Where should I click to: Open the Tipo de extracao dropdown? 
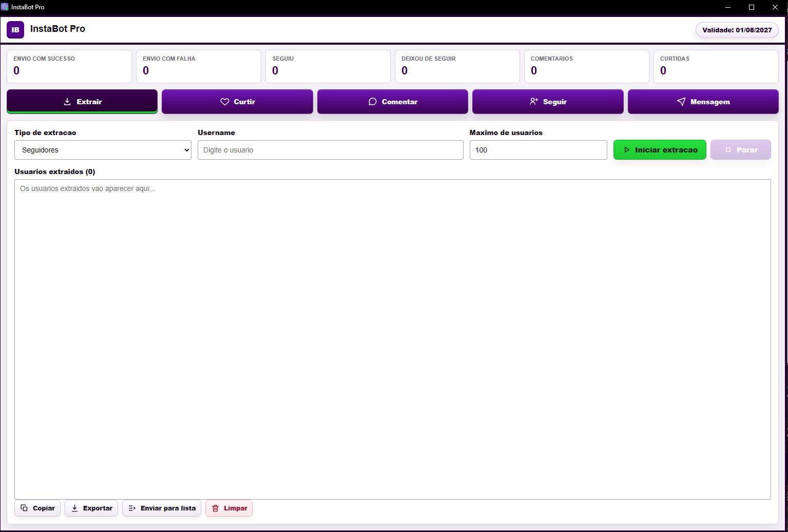pyautogui.click(x=103, y=150)
